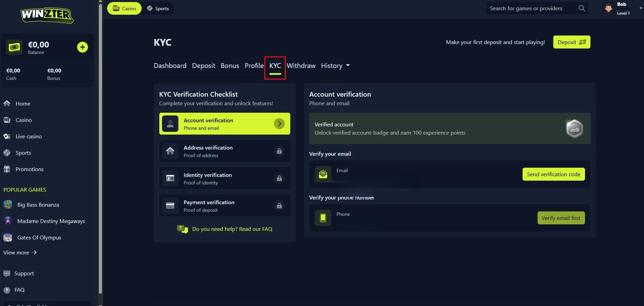Open Account verification chevron arrow
This screenshot has height=306, width=644.
[279, 124]
